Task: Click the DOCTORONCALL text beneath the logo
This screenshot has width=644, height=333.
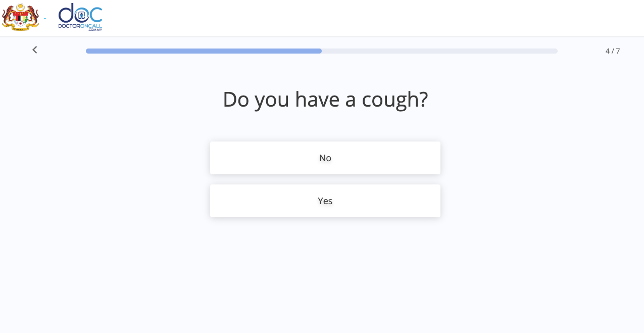Action: (x=80, y=26)
